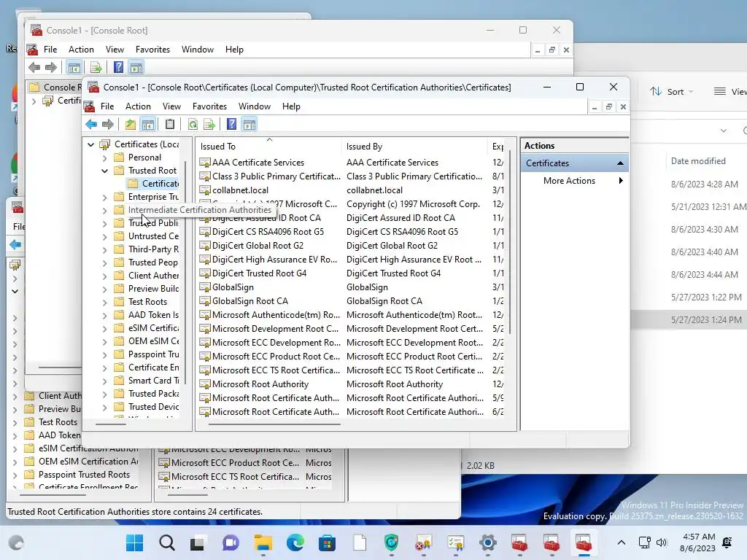The height and width of the screenshot is (560, 747).
Task: Collapse the Certificates section in the Actions pane
Action: point(620,163)
